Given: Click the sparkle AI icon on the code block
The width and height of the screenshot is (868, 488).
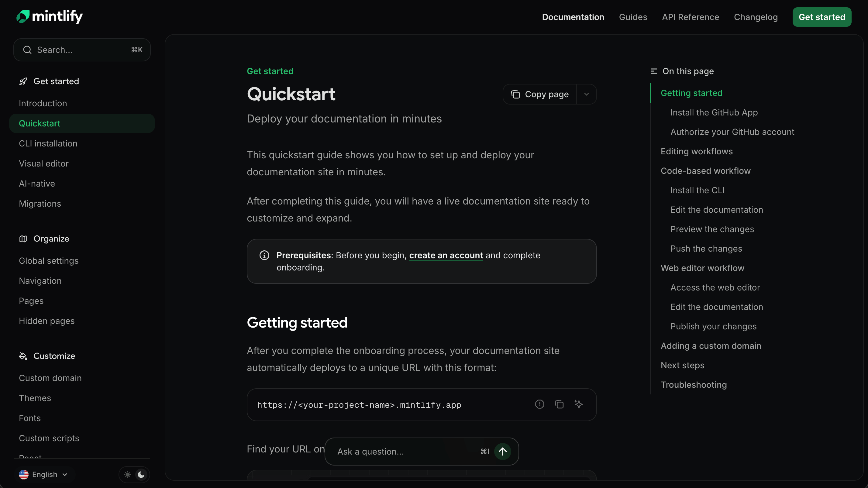Looking at the screenshot, I should pos(579,404).
